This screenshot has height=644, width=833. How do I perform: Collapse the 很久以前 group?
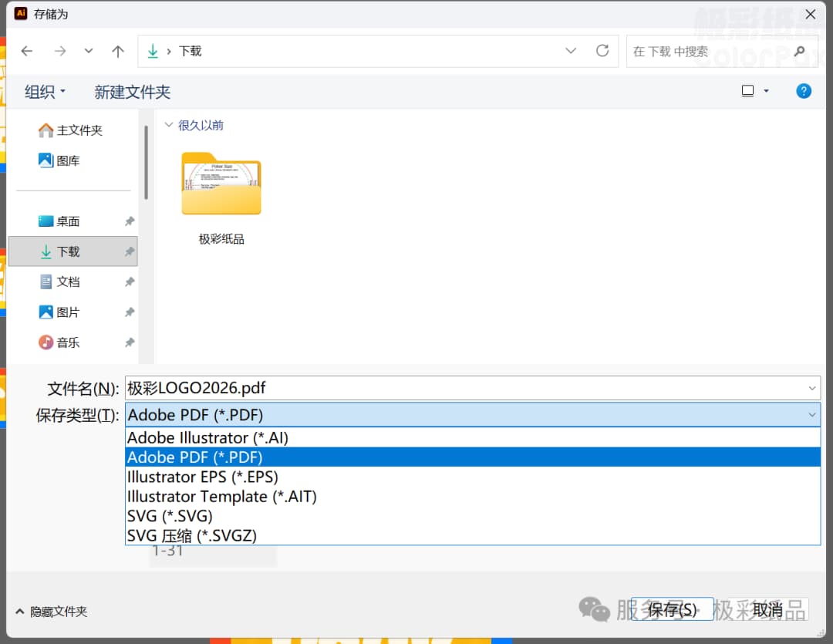coord(169,125)
